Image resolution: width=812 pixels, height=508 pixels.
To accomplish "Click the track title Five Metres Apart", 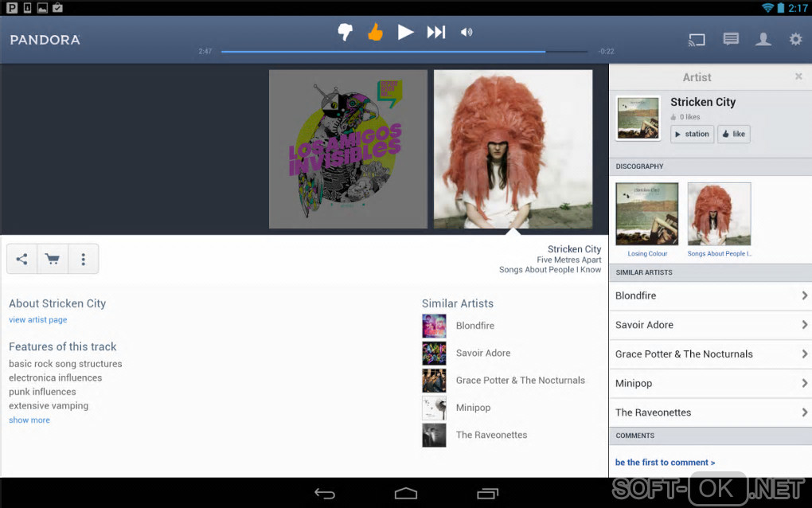I will pyautogui.click(x=569, y=260).
